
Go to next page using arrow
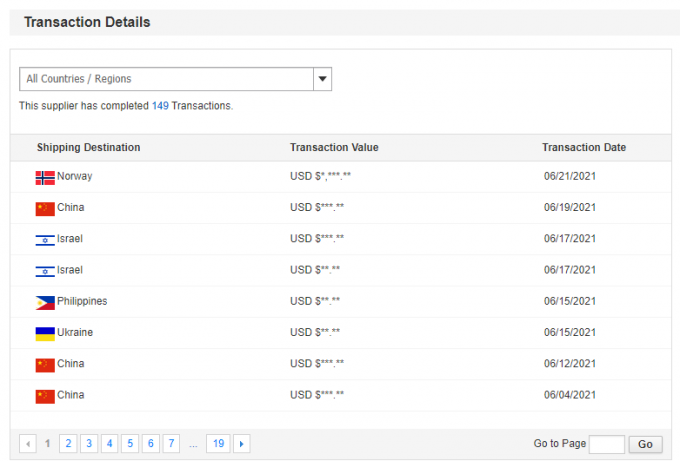[242, 443]
